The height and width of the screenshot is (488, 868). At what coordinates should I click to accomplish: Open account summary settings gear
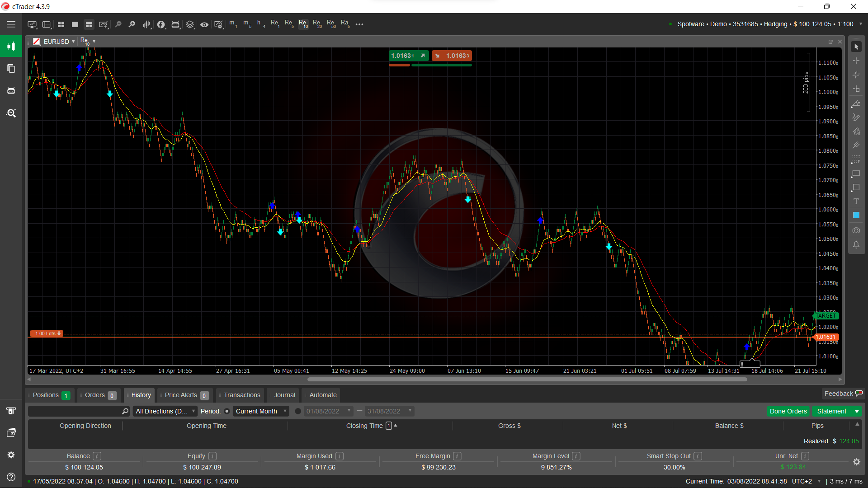point(856,462)
